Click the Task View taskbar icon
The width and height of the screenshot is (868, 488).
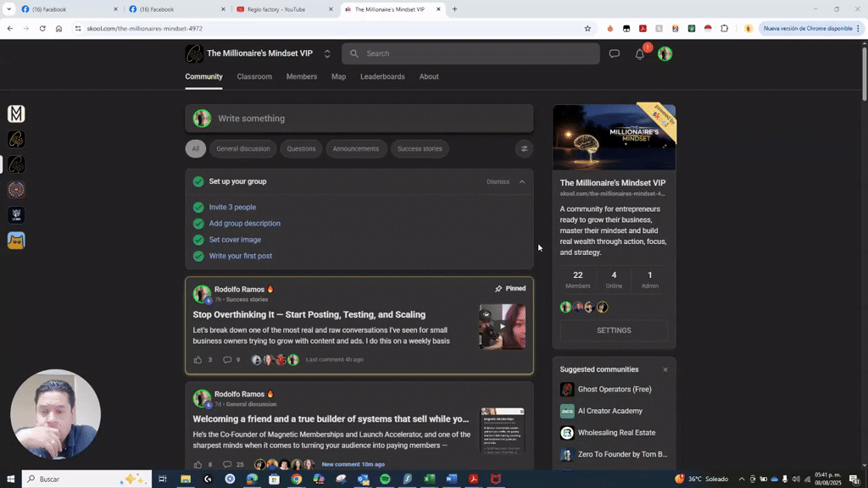point(163,480)
